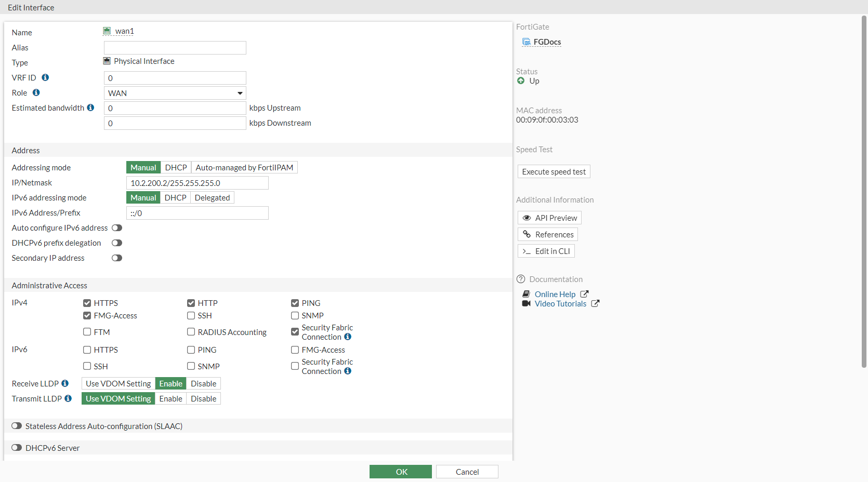Open the Online Help link
868x482 pixels.
point(555,294)
